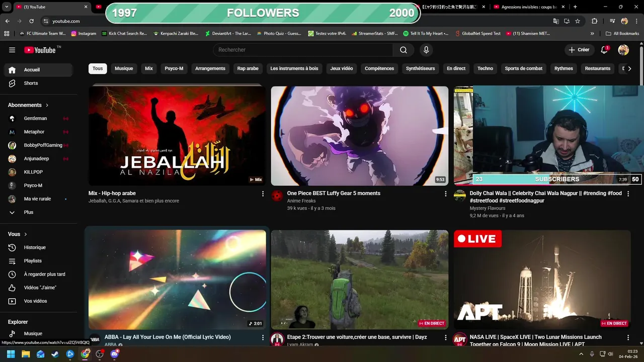Open Gentleman subscription channel
The height and width of the screenshot is (362, 644).
point(39,119)
